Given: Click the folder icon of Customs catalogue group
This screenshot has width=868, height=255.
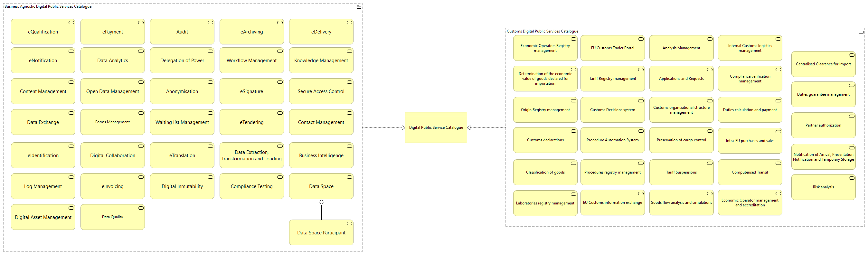Looking at the screenshot, I should [861, 32].
